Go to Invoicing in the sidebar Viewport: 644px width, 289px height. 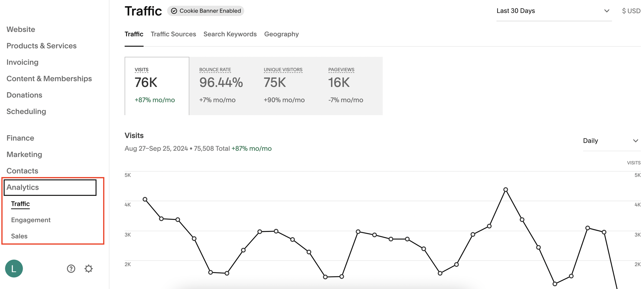22,62
